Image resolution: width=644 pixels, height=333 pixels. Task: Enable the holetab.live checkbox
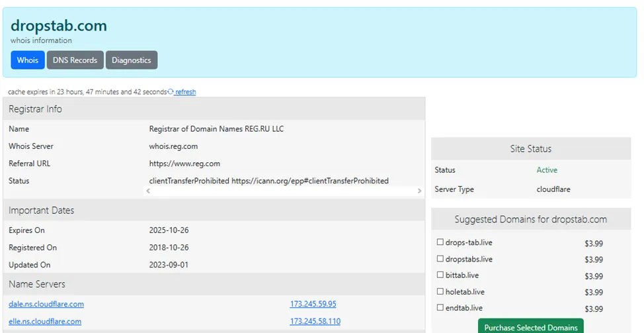click(440, 291)
